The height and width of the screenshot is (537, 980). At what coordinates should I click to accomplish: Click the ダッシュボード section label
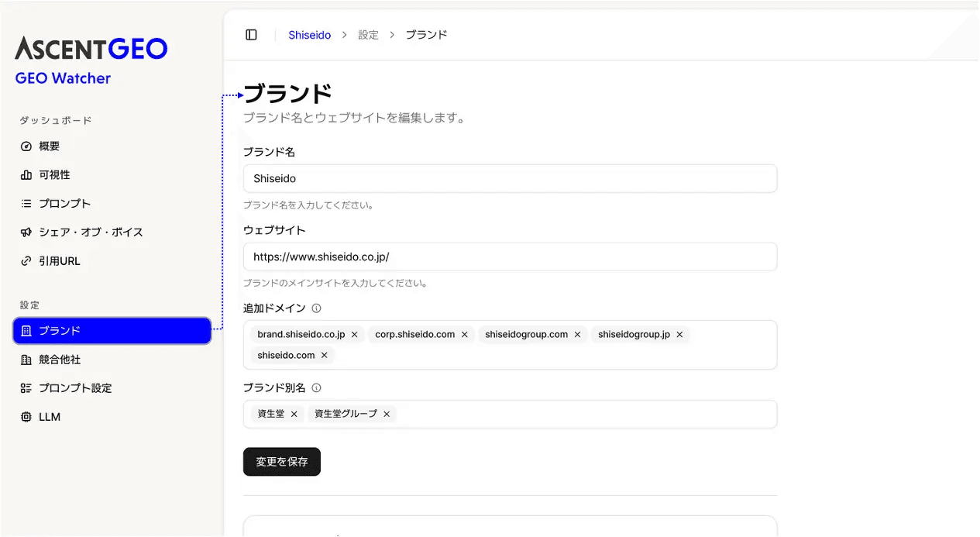pyautogui.click(x=56, y=120)
